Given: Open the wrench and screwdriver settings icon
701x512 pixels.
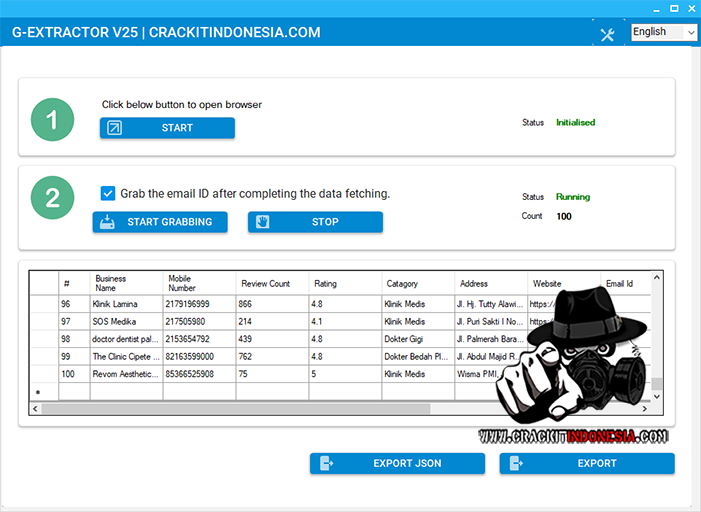Looking at the screenshot, I should pyautogui.click(x=607, y=35).
